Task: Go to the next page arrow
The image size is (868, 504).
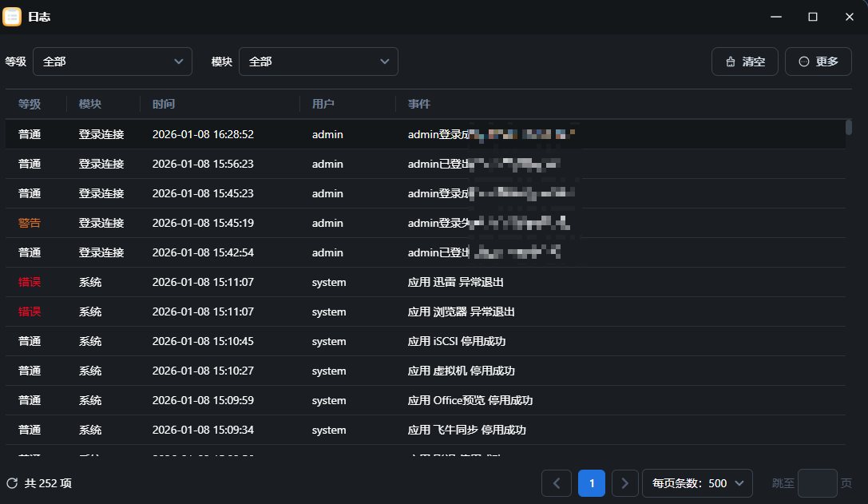Action: coord(624,483)
